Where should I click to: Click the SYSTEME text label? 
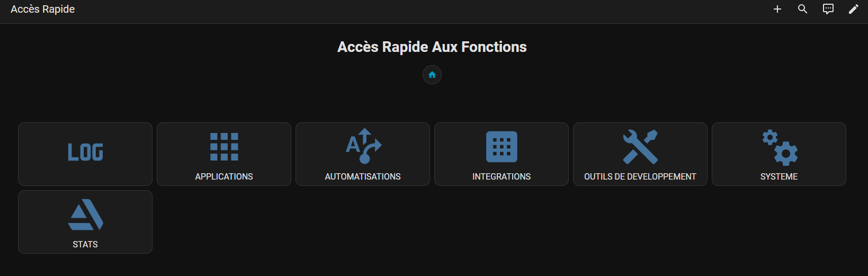[x=779, y=176]
